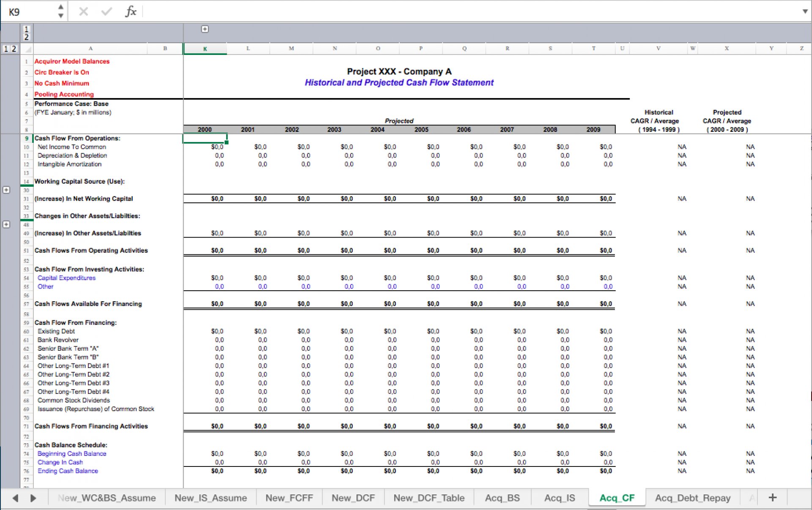Expand the Other Assets/Liabilities row group

click(6, 224)
